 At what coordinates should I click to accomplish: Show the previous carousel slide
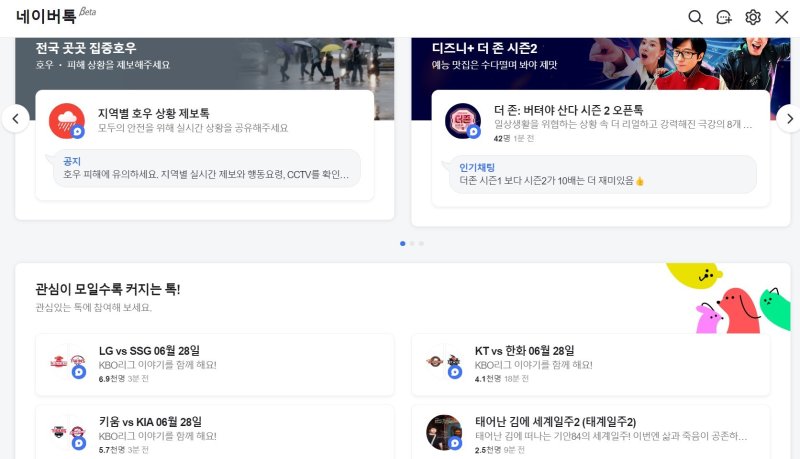coord(14,118)
